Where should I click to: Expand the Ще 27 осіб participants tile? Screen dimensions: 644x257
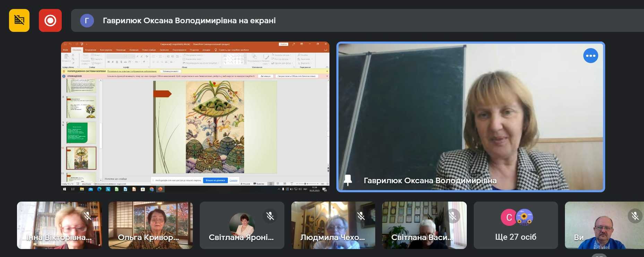point(516,225)
